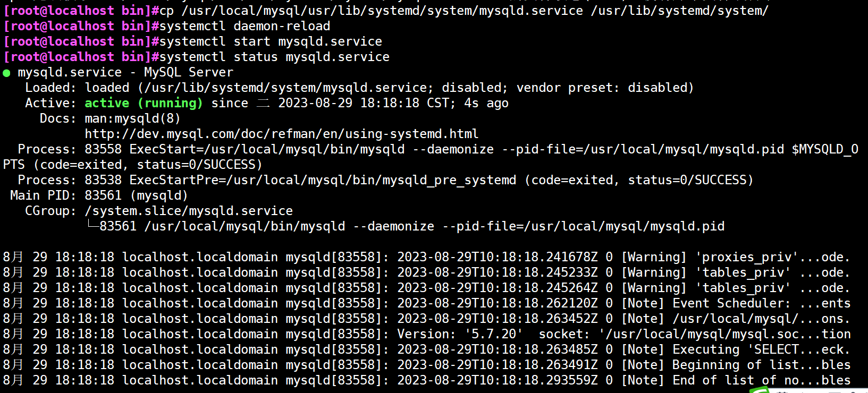Open the dev.mysql.com using-systemd documentation URL
Screen dimensions: 868x393
tap(281, 134)
